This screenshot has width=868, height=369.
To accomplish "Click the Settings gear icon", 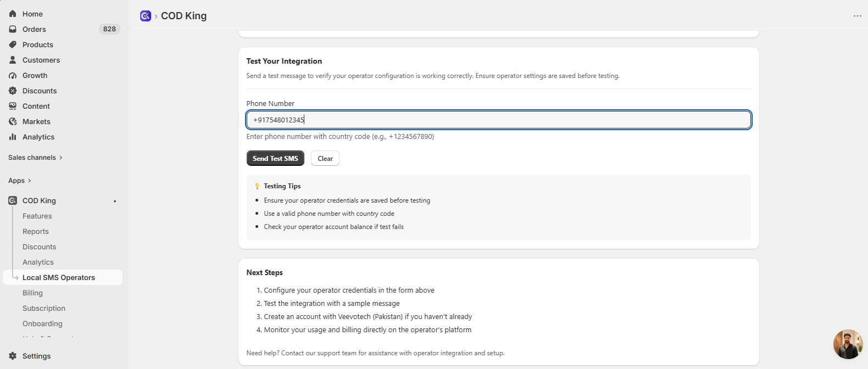I will (x=13, y=356).
